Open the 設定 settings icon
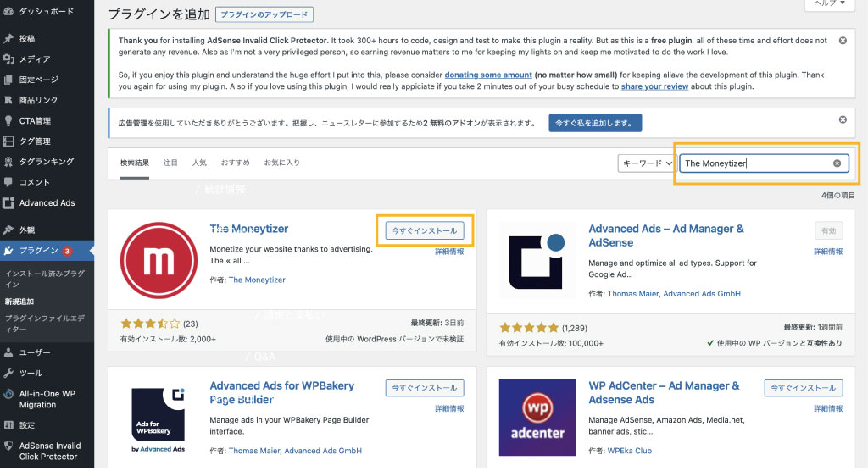This screenshot has width=868, height=471. pyautogui.click(x=8, y=425)
